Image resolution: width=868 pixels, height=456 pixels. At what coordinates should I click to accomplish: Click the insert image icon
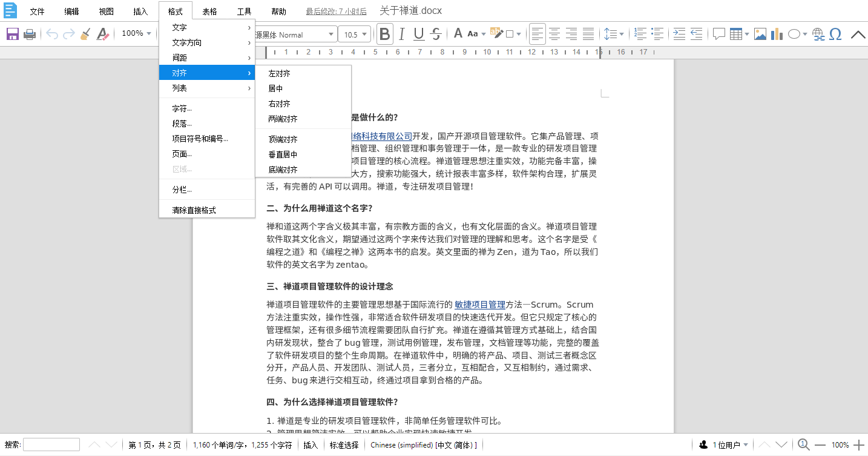pyautogui.click(x=760, y=34)
